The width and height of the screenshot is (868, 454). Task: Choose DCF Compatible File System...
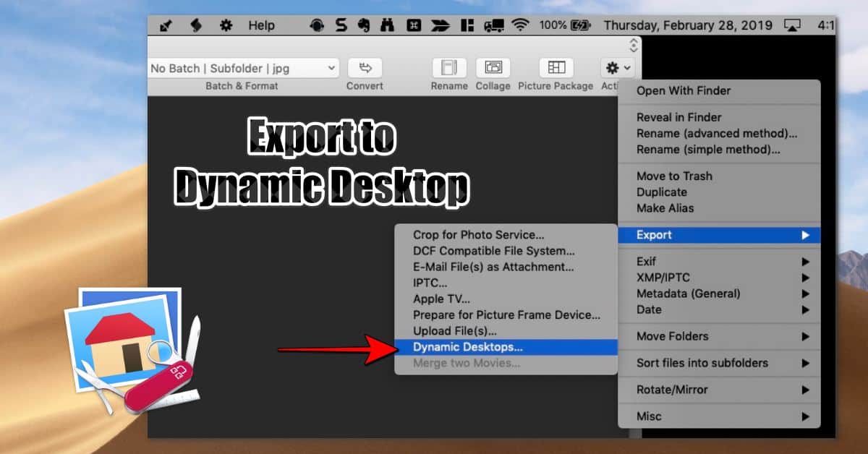(506, 251)
